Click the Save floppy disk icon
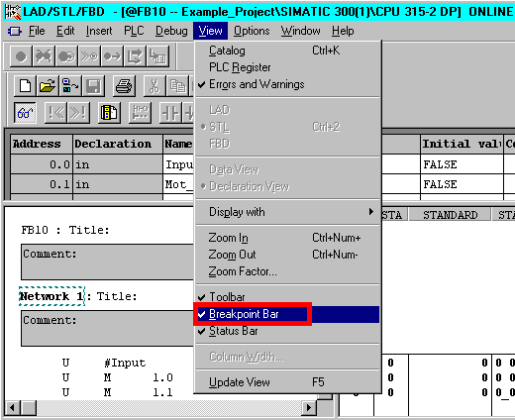Image resolution: width=515 pixels, height=420 pixels. 93,86
